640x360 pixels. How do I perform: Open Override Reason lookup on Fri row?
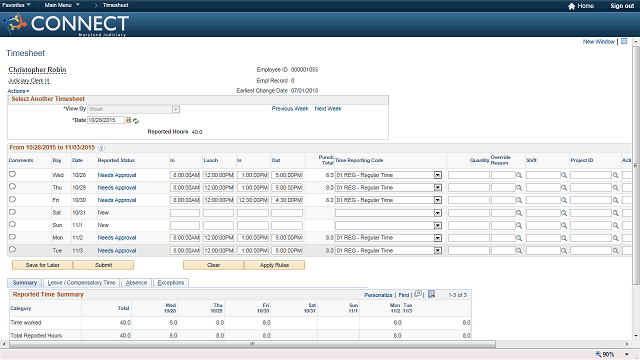point(519,200)
